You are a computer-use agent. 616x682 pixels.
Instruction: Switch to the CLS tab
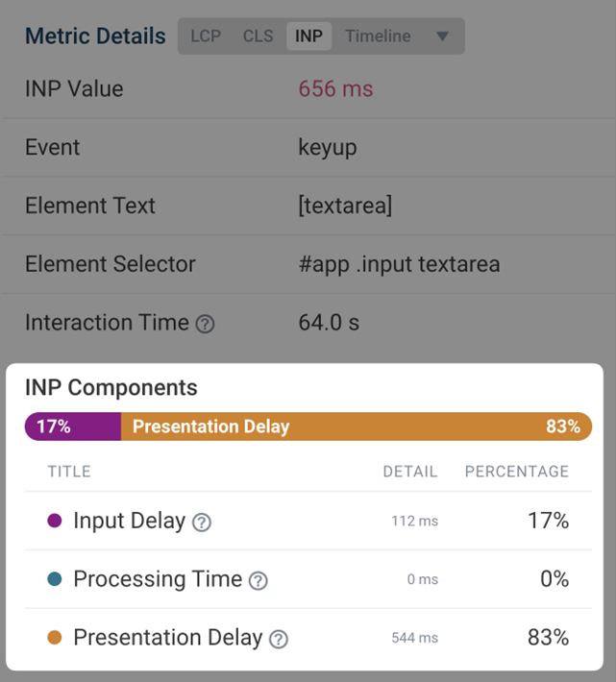258,37
